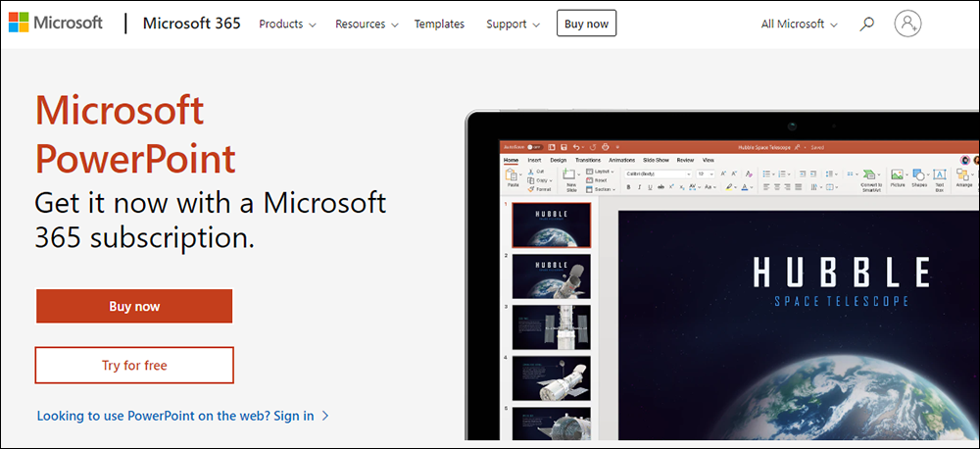Select slide 2 thumbnail in the panel
The image size is (980, 449).
click(x=551, y=276)
